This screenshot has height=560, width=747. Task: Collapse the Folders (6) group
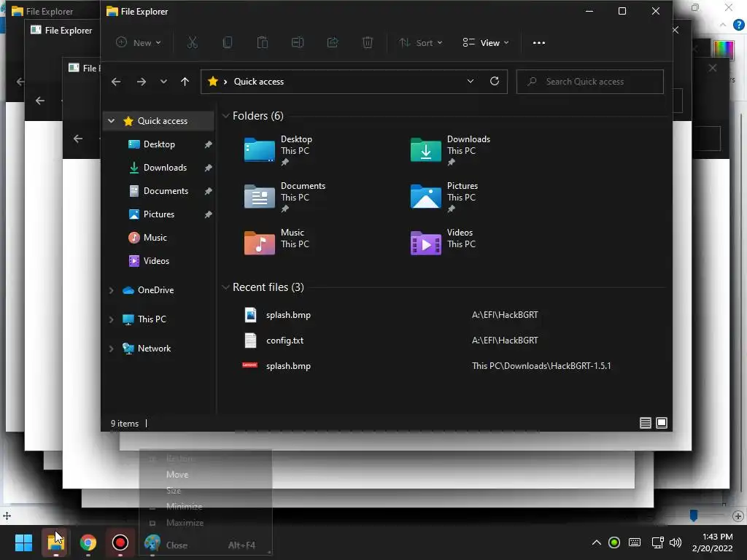coord(226,116)
